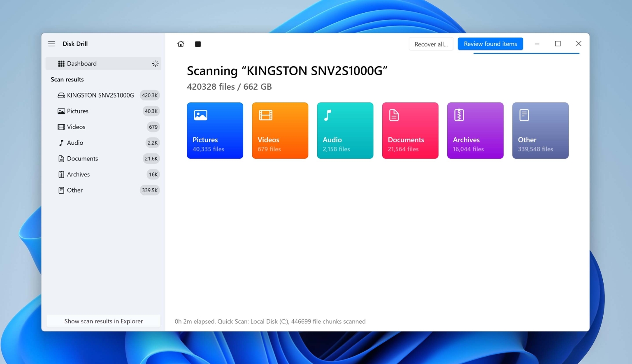Select Videos in scan results list

click(103, 127)
